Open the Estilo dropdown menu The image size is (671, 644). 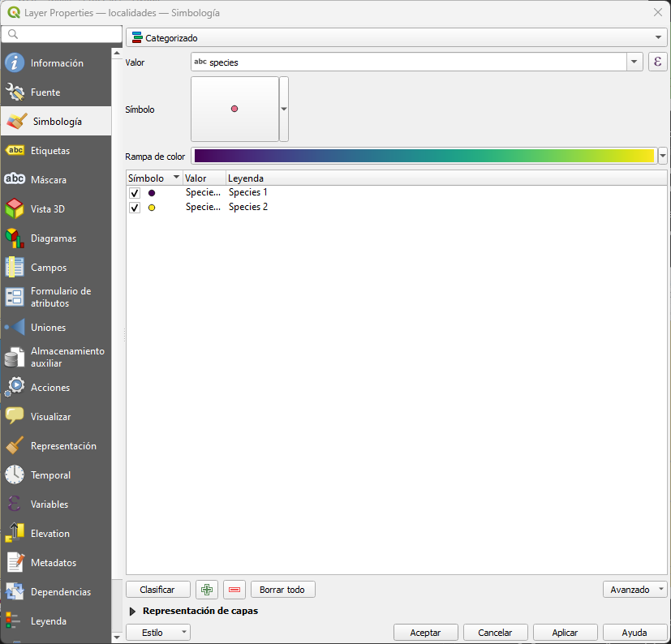click(158, 633)
